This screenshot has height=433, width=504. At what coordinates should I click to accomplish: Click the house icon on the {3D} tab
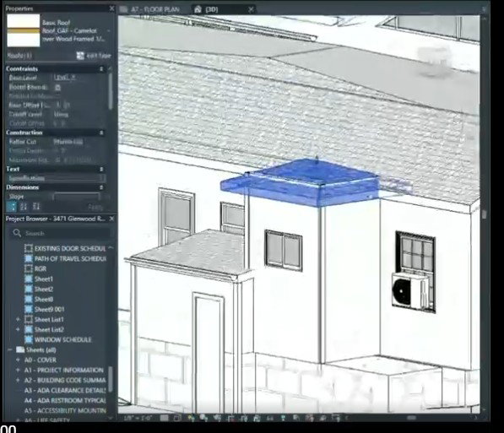tap(198, 9)
